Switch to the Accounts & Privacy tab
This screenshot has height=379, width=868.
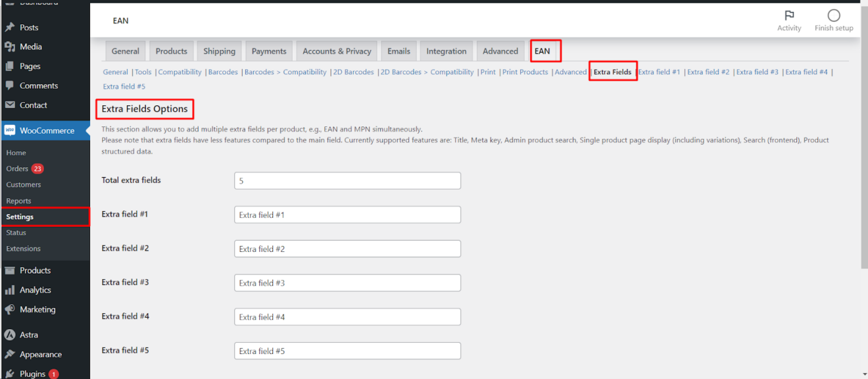click(336, 51)
